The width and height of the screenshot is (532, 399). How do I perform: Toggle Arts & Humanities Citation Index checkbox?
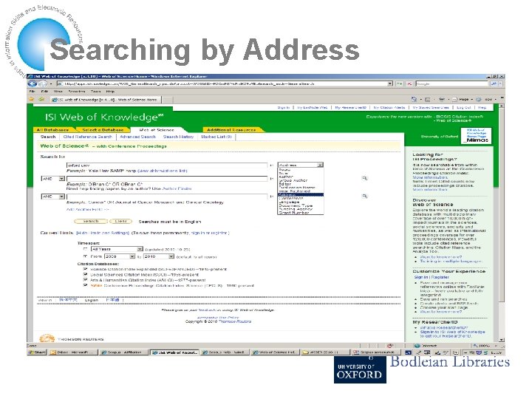[x=85, y=280]
